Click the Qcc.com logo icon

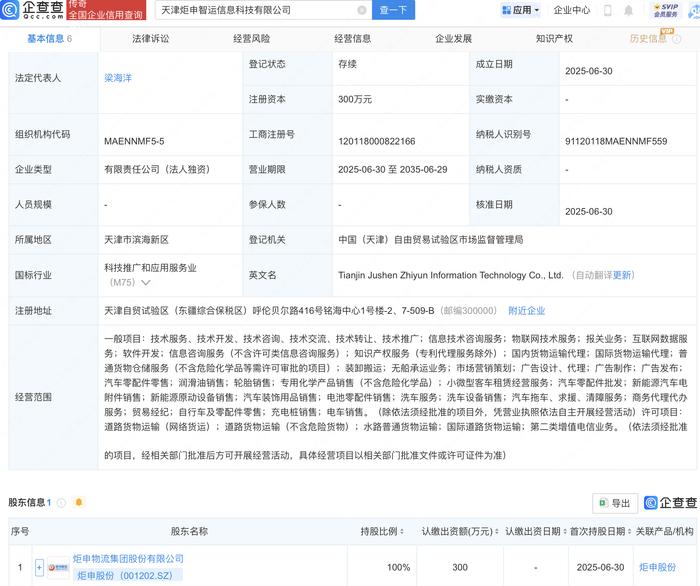tap(10, 9)
